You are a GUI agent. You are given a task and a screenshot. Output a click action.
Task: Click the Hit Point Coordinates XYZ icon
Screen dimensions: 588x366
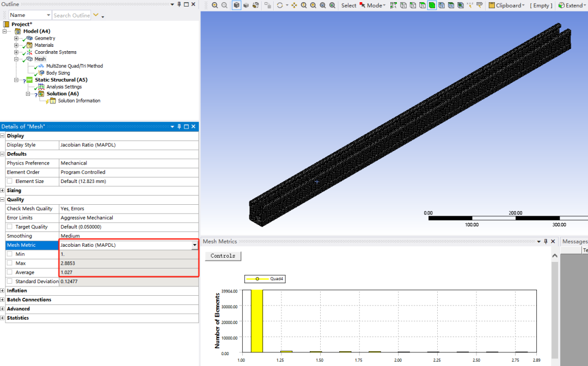pos(470,5)
